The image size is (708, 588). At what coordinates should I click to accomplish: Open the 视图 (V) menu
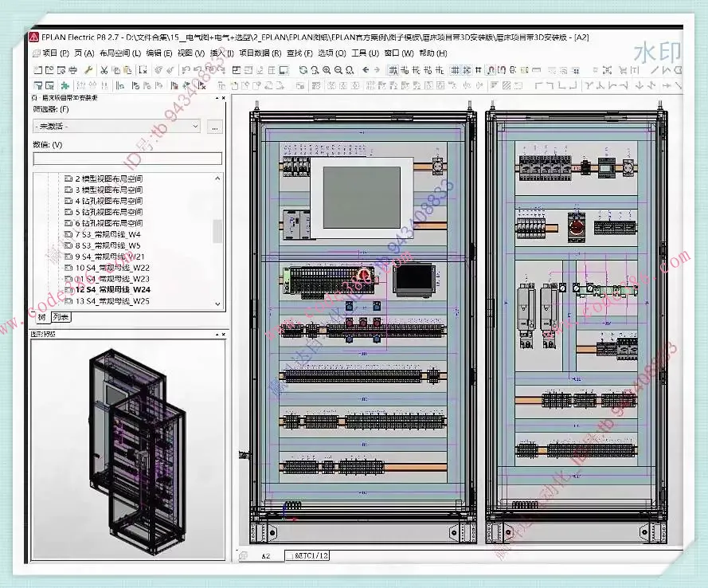[190, 53]
